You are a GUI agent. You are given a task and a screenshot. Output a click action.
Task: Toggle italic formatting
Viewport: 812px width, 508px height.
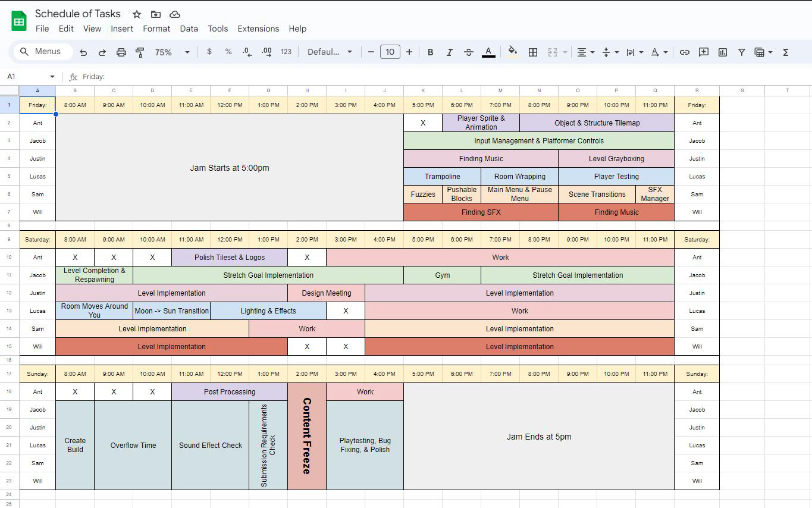pos(450,52)
